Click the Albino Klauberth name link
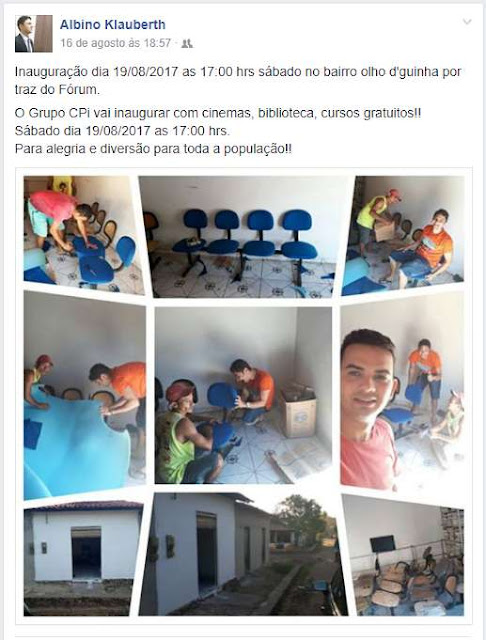Viewport: 486px width, 640px height. tap(113, 24)
